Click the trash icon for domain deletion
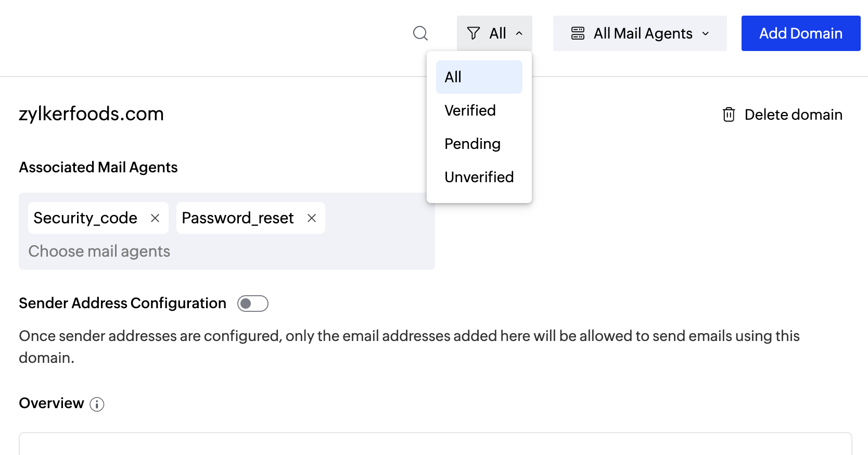Screen dimensions: 868x455 (729, 115)
